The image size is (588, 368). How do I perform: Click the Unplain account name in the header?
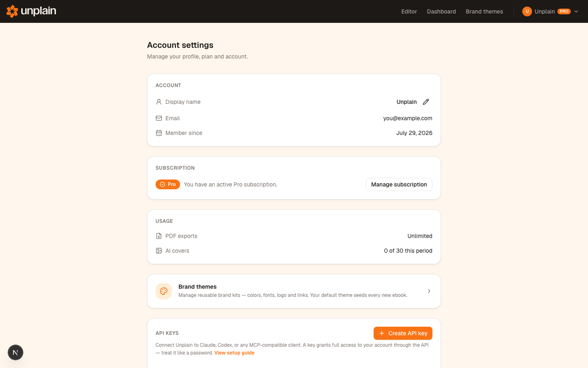tap(545, 11)
